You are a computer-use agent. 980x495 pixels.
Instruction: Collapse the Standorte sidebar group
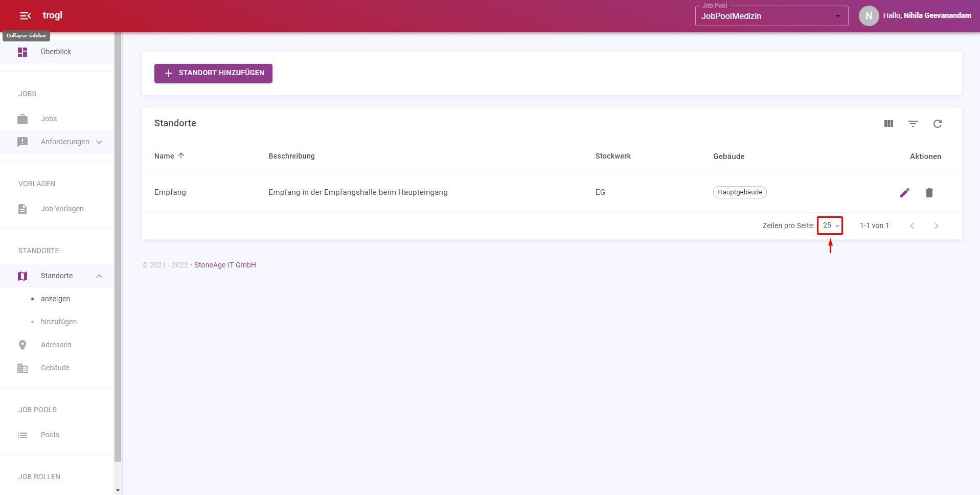(x=57, y=276)
